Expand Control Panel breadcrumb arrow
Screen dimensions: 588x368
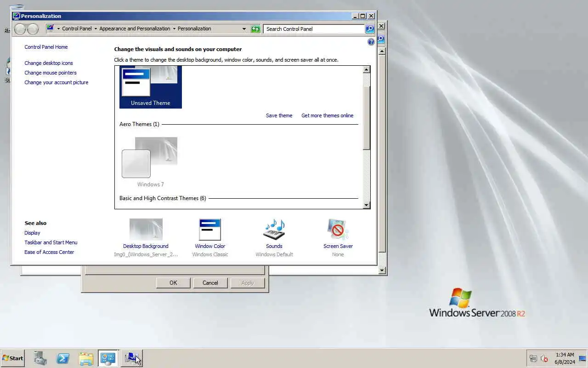point(96,29)
